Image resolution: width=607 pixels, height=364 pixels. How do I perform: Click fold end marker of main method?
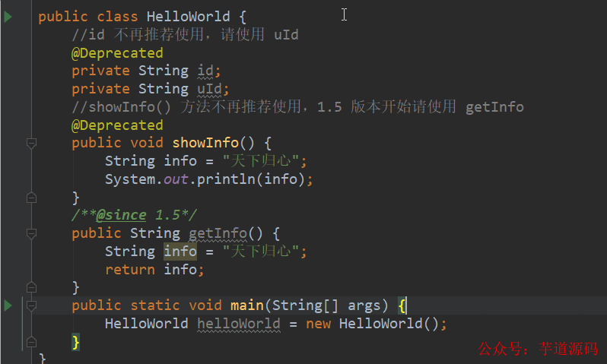[x=31, y=342]
